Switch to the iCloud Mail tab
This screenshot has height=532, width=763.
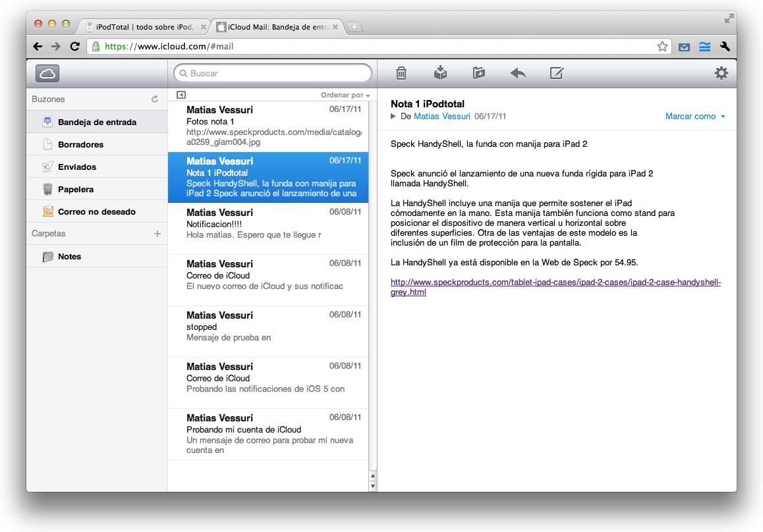(277, 27)
